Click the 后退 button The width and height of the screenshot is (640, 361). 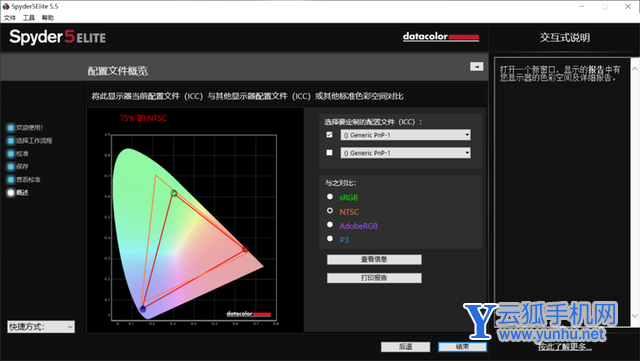[x=405, y=347]
